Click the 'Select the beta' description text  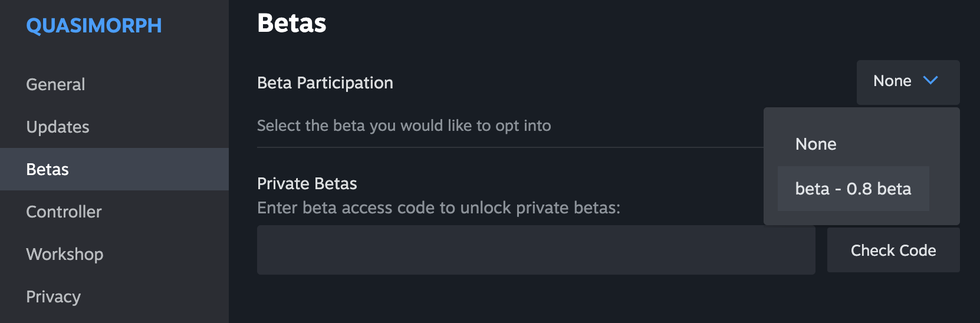pyautogui.click(x=404, y=126)
